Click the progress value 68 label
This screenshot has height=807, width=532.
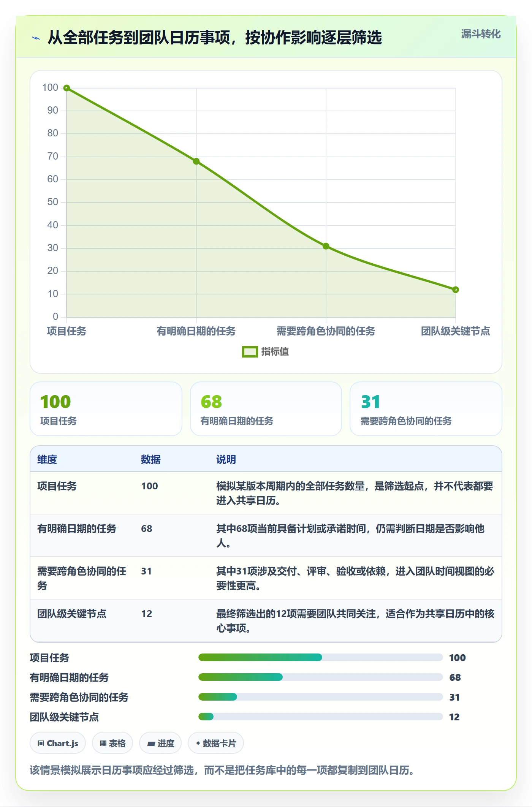(x=455, y=677)
